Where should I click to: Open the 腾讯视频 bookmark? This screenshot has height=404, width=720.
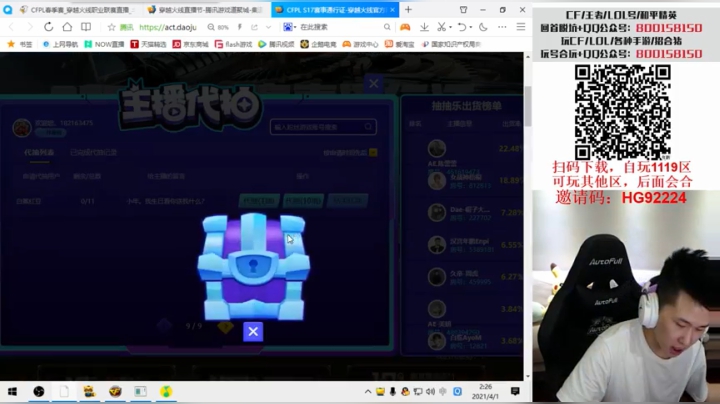pos(276,44)
